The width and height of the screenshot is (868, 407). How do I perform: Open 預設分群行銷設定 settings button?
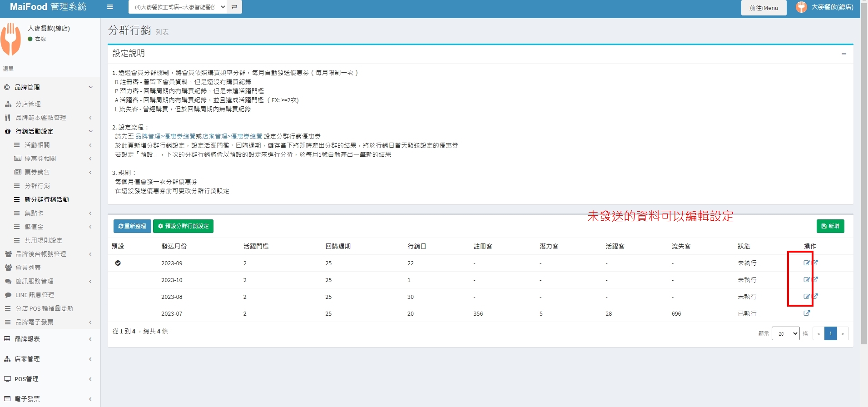(x=183, y=226)
